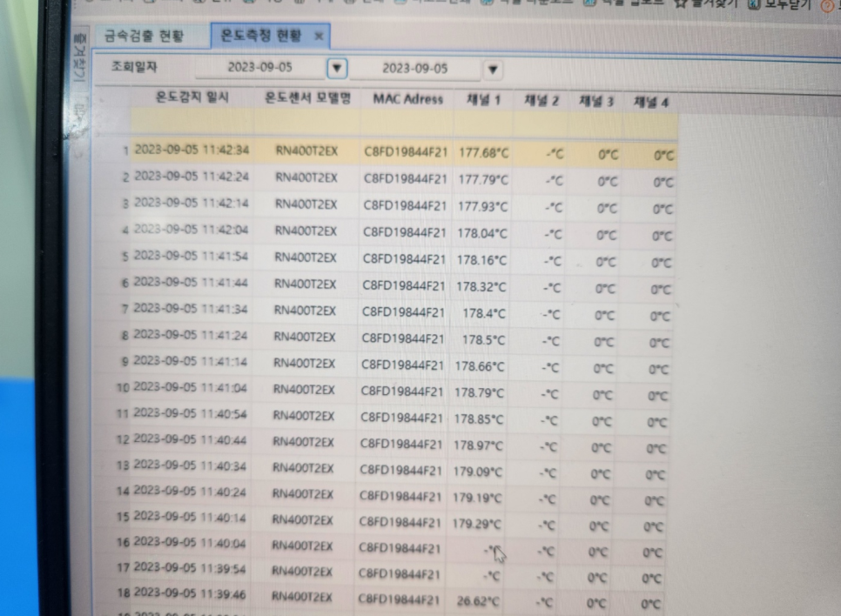Select the 2023-09-05 11:41:24 timestamp cell
Screen dimensions: 841x616
[x=190, y=335]
